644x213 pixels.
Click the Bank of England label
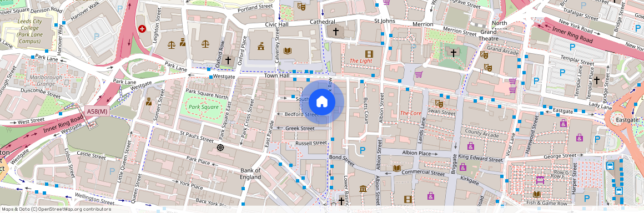point(250,174)
